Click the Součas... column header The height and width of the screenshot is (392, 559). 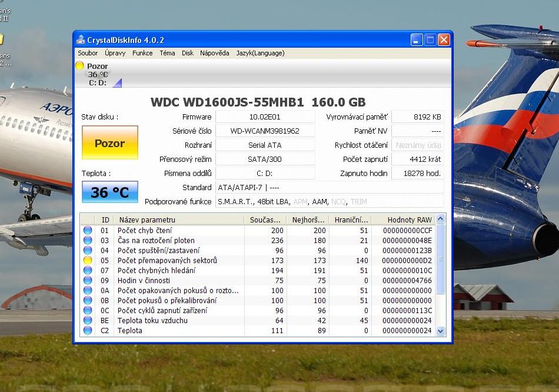[x=265, y=220]
